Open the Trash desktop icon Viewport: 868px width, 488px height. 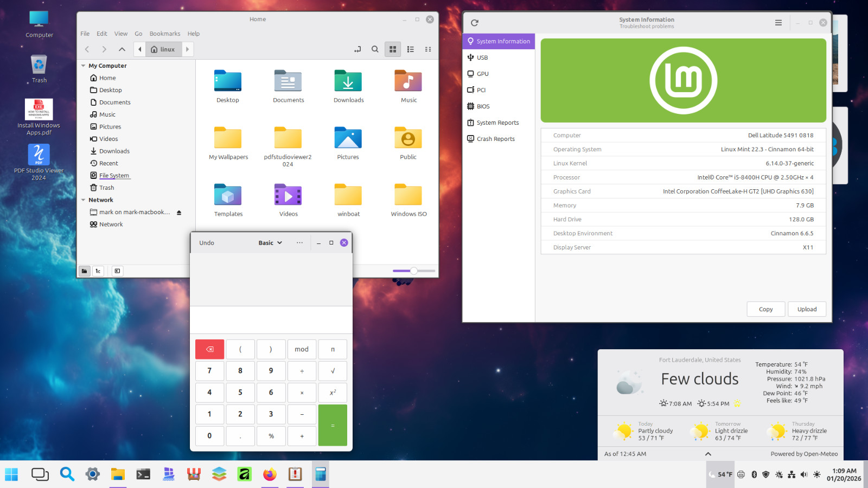point(39,69)
